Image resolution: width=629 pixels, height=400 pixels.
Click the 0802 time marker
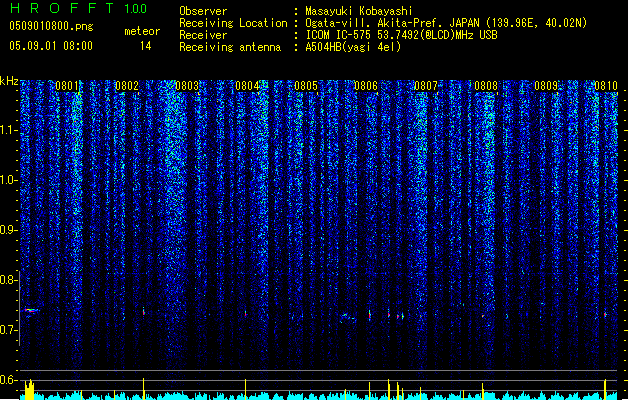click(x=127, y=86)
